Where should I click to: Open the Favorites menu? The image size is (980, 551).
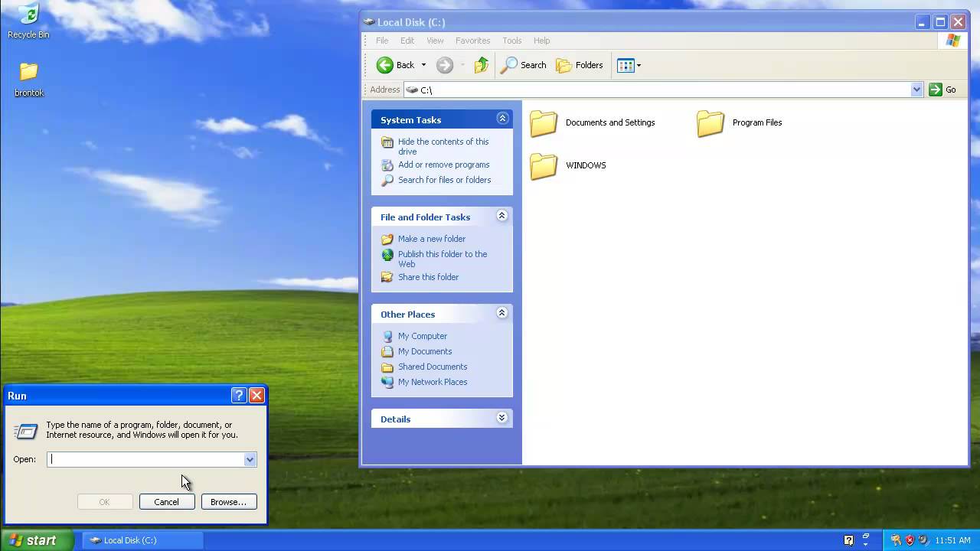(x=472, y=41)
